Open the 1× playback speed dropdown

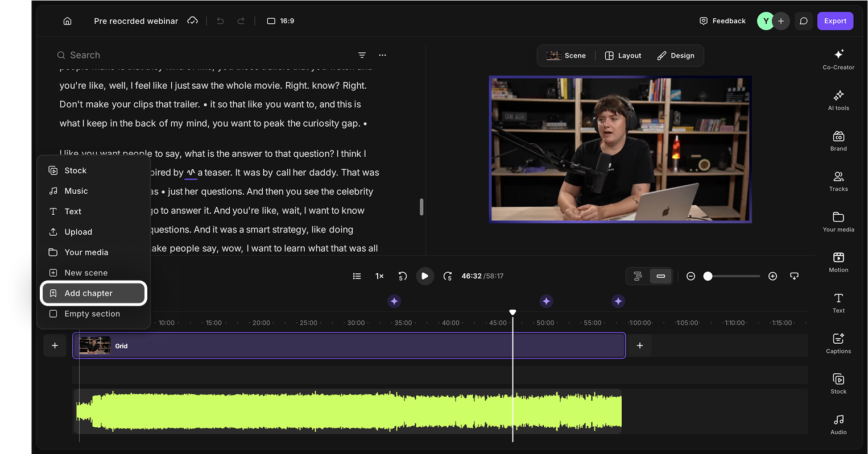pos(379,276)
